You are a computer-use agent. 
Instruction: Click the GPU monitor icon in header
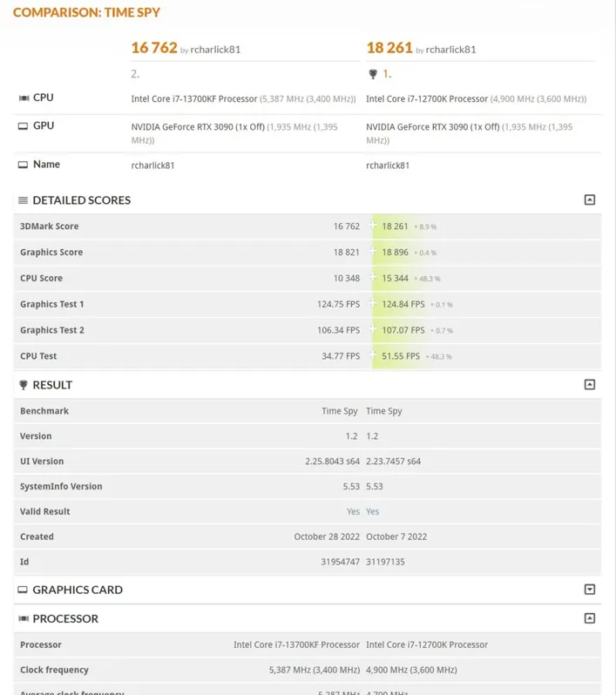click(24, 126)
